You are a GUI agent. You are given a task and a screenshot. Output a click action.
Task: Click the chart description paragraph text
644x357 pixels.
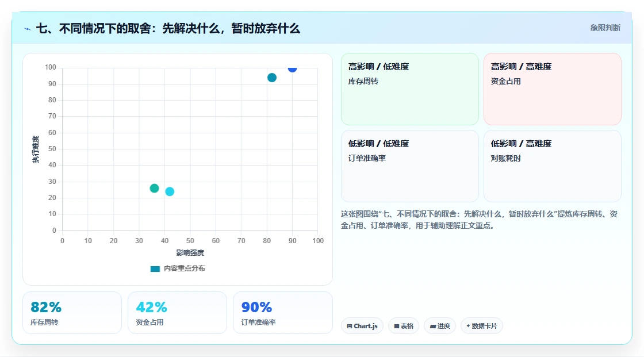pyautogui.click(x=479, y=220)
